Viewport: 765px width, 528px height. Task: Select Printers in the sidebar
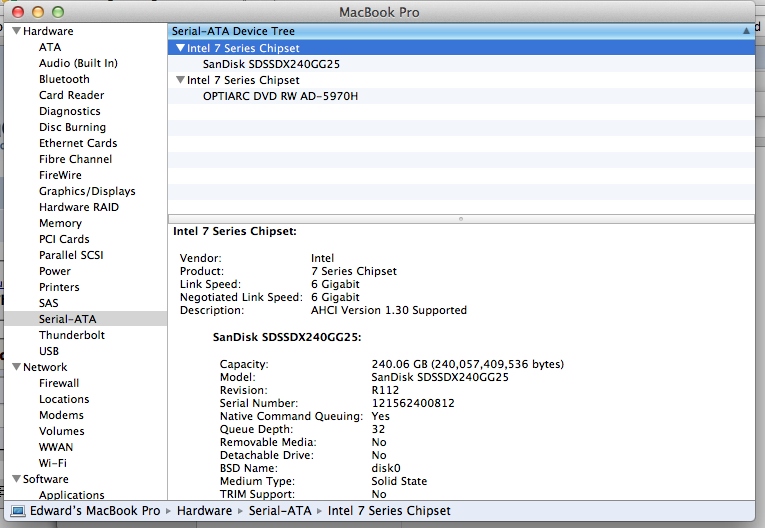pyautogui.click(x=59, y=287)
